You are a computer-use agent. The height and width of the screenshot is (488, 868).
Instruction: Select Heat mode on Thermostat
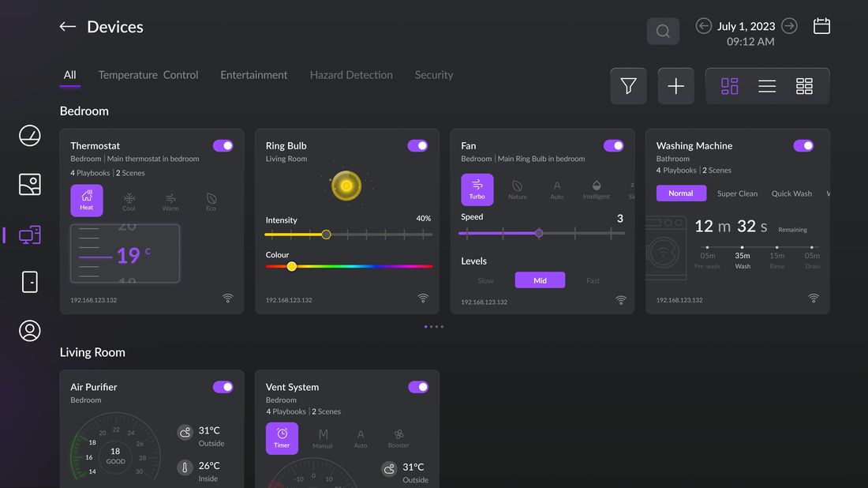tap(86, 201)
